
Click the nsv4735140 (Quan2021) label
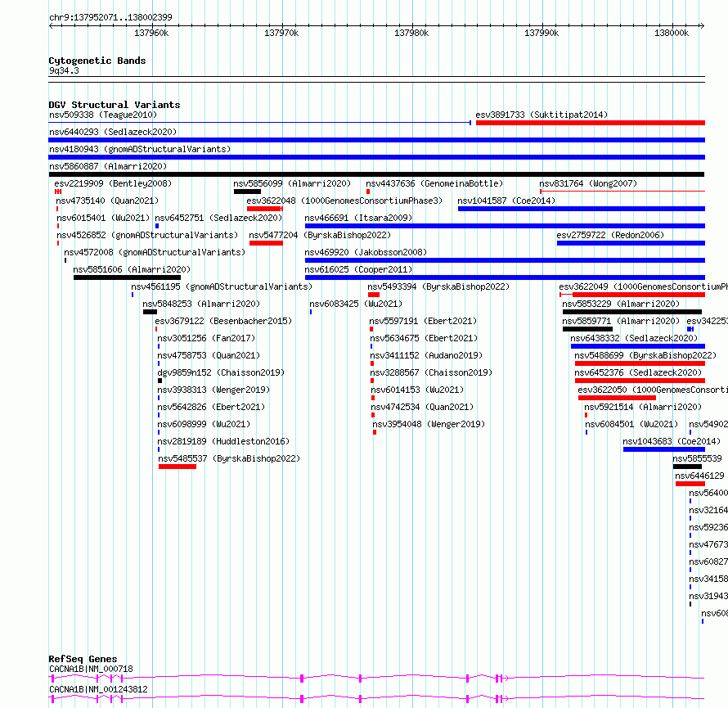click(107, 201)
